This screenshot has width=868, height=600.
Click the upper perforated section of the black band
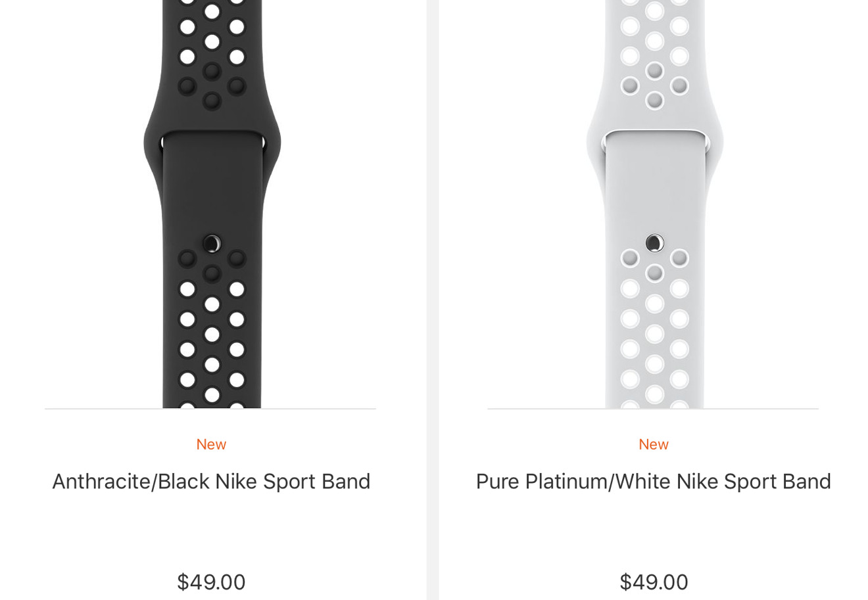point(212,49)
